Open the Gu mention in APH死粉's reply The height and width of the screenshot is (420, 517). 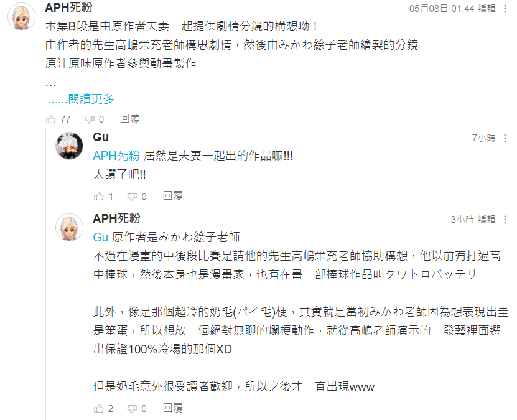(x=101, y=237)
